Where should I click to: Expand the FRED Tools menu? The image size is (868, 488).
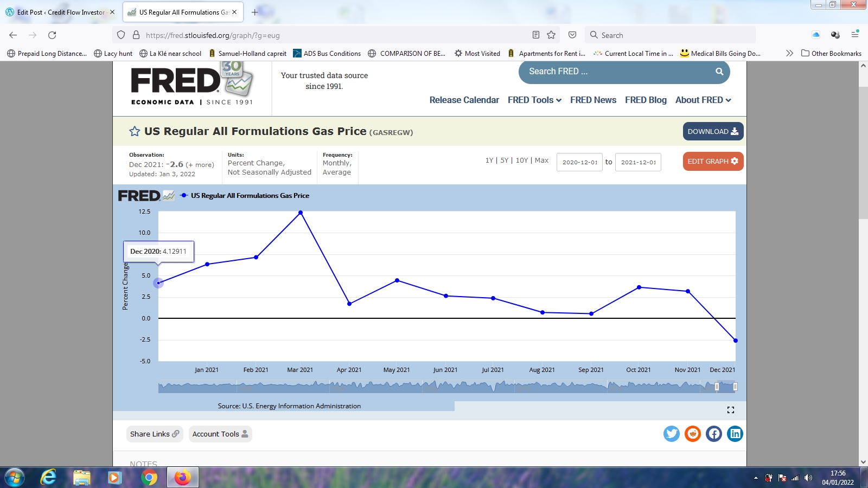coord(534,100)
